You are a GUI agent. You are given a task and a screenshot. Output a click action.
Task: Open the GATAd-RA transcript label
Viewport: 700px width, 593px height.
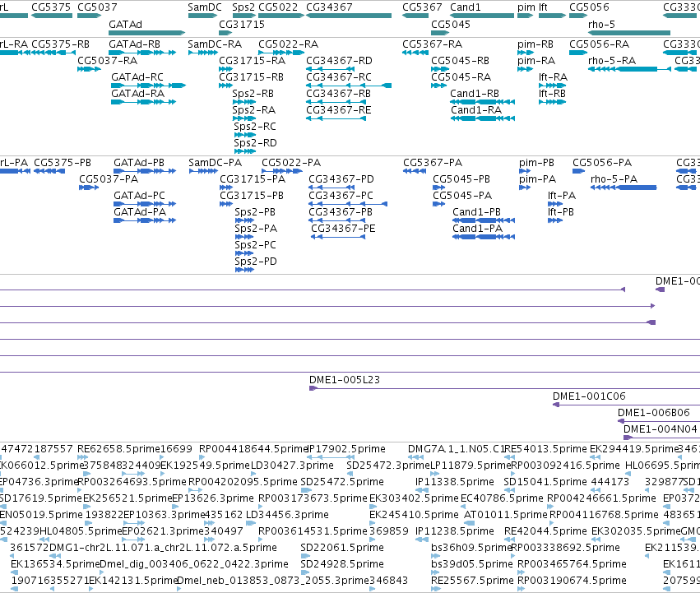(x=138, y=93)
